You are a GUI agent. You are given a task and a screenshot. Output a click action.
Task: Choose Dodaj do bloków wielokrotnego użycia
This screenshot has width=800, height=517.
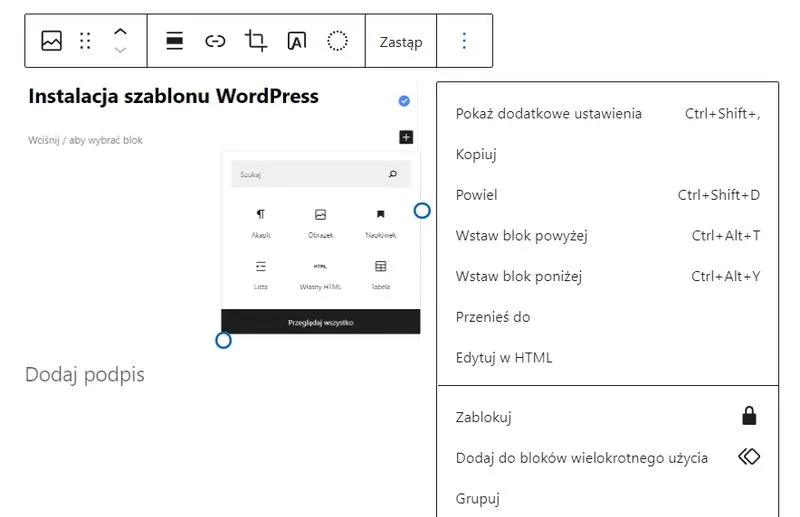608,458
